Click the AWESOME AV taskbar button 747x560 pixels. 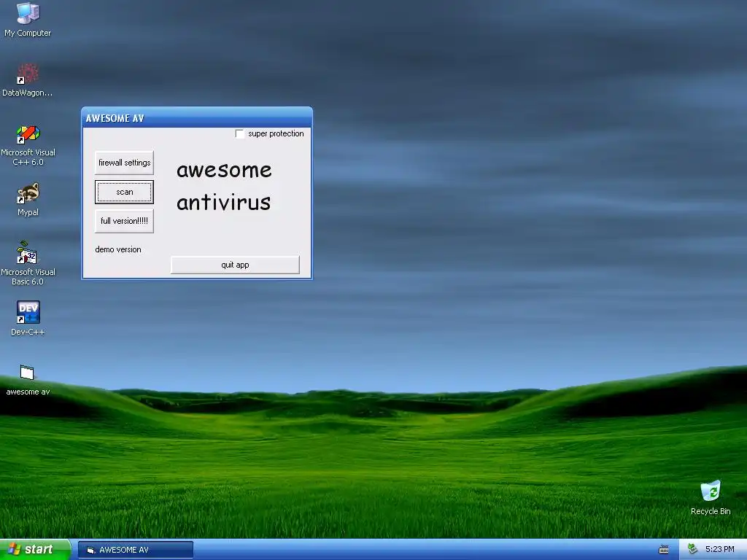(136, 550)
